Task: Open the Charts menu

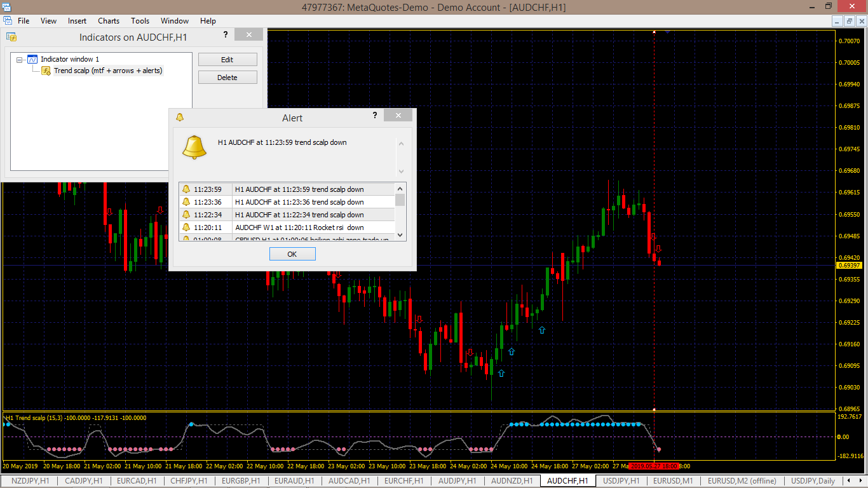Action: [x=109, y=21]
